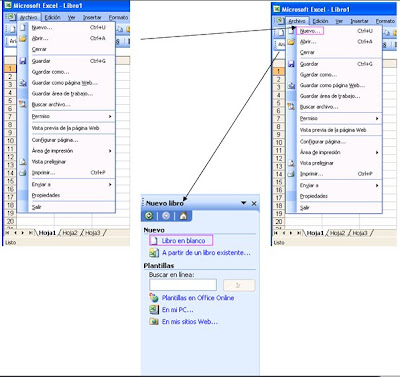Click the Imprimir printer icon in right window menu

(x=291, y=174)
